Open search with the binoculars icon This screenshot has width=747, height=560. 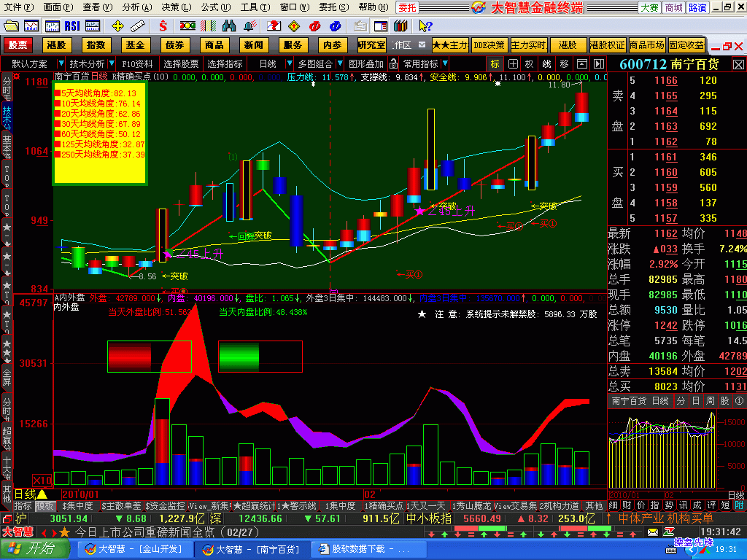[x=228, y=26]
